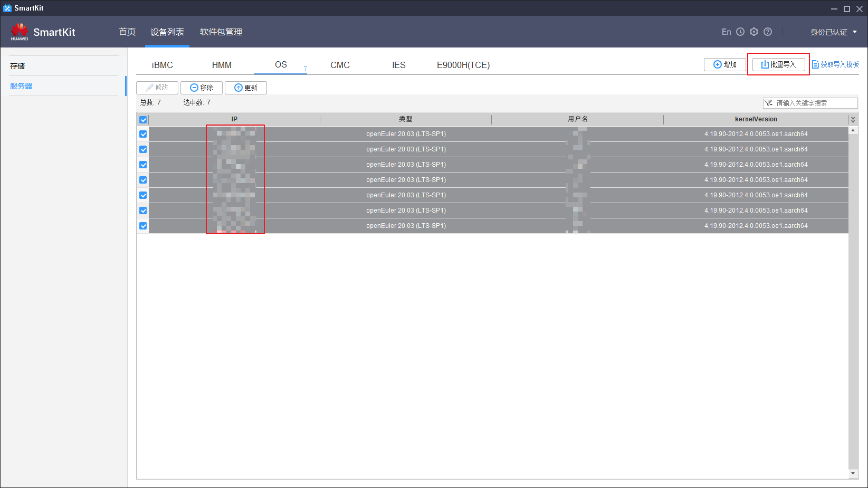
Task: Open the settings gear icon
Action: pyautogui.click(x=754, y=32)
